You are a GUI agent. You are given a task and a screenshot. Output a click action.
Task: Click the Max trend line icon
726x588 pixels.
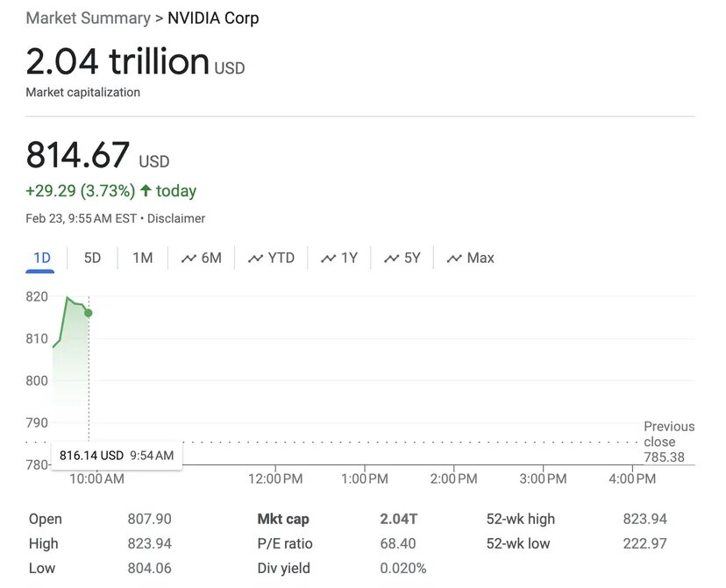coord(454,259)
